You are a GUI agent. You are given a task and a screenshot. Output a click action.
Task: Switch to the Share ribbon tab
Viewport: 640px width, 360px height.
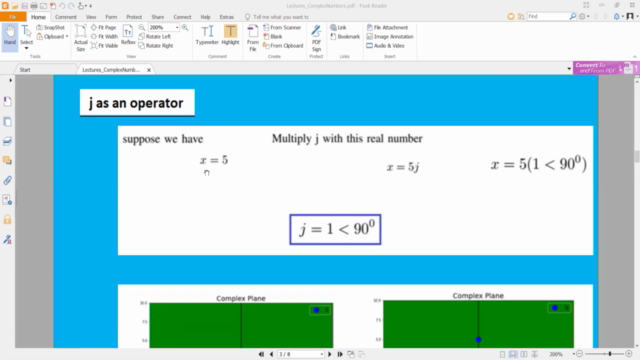coord(158,17)
